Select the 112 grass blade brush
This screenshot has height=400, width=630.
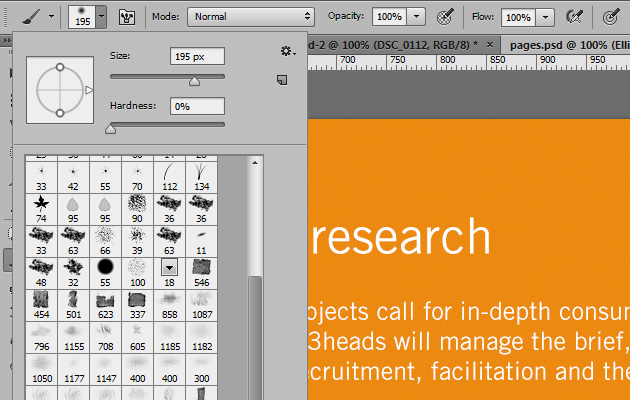170,178
